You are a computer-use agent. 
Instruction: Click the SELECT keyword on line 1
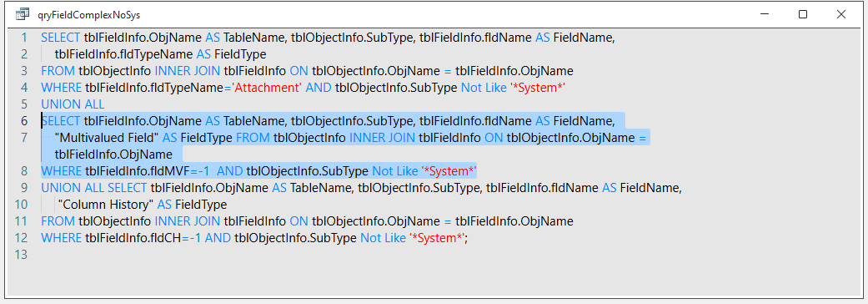point(61,38)
